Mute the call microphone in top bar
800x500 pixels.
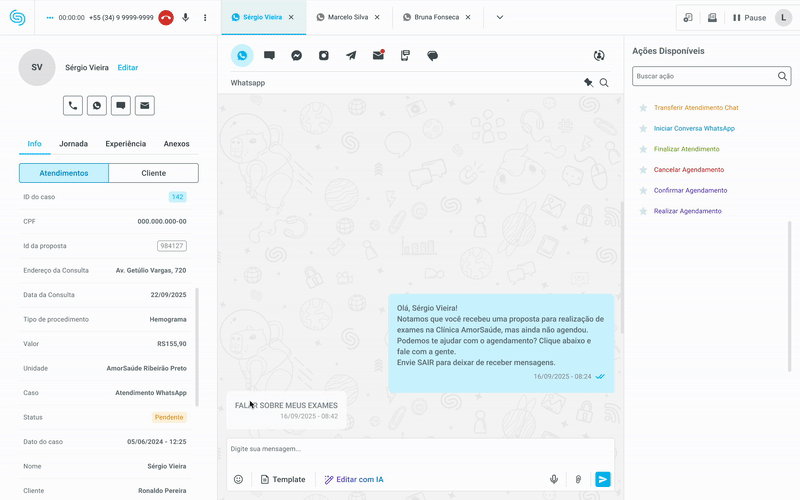[x=186, y=17]
